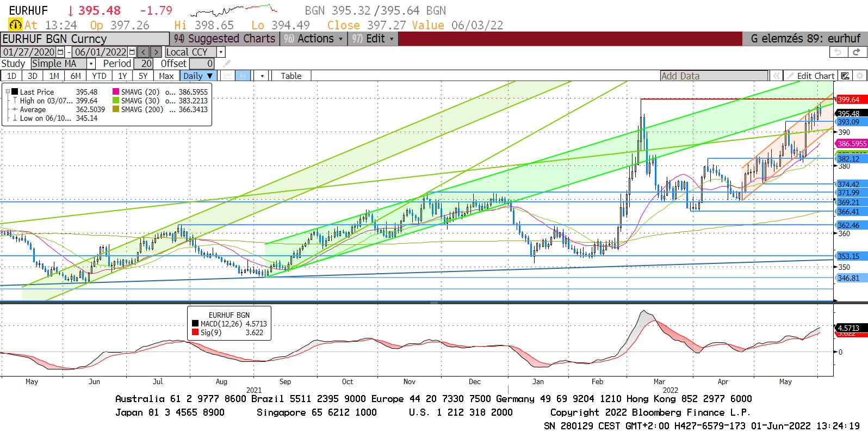The image size is (868, 444).
Task: Select the 1Y range
Action: [x=122, y=76]
